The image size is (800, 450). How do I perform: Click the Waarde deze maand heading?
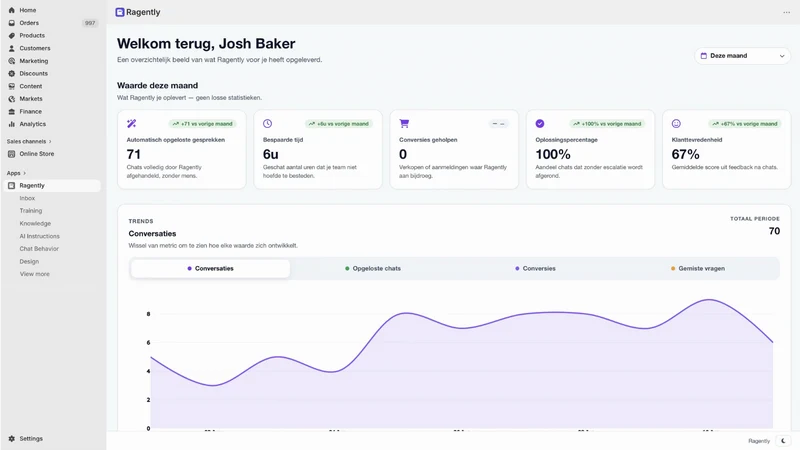157,85
